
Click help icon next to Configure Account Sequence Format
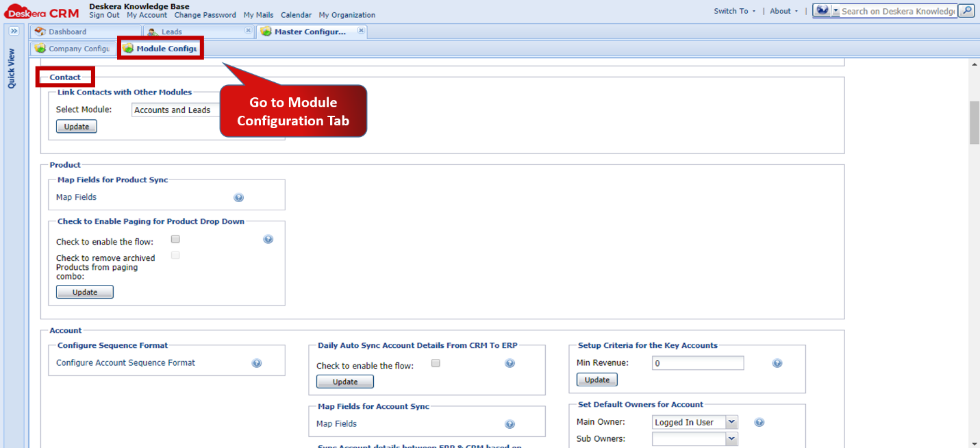point(257,362)
